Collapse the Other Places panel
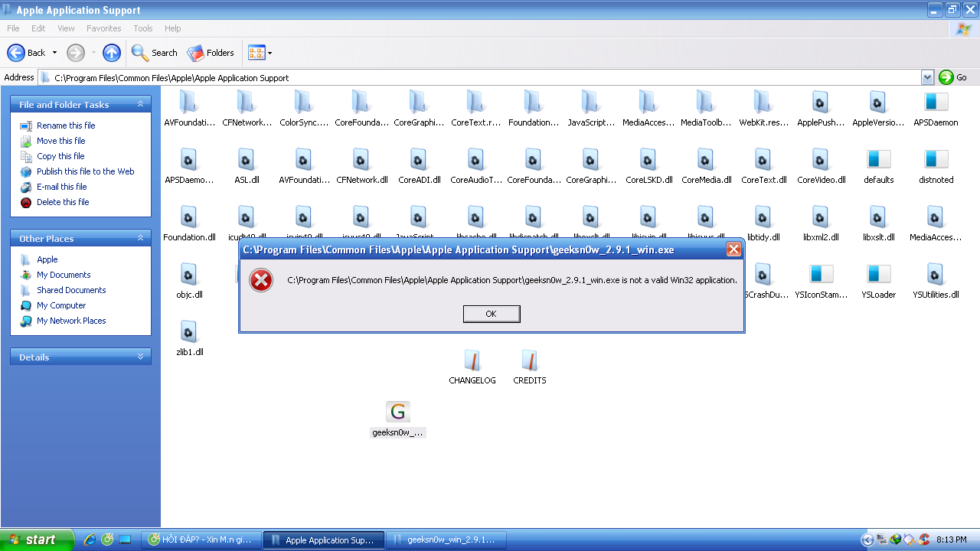The height and width of the screenshot is (551, 980). click(x=140, y=238)
